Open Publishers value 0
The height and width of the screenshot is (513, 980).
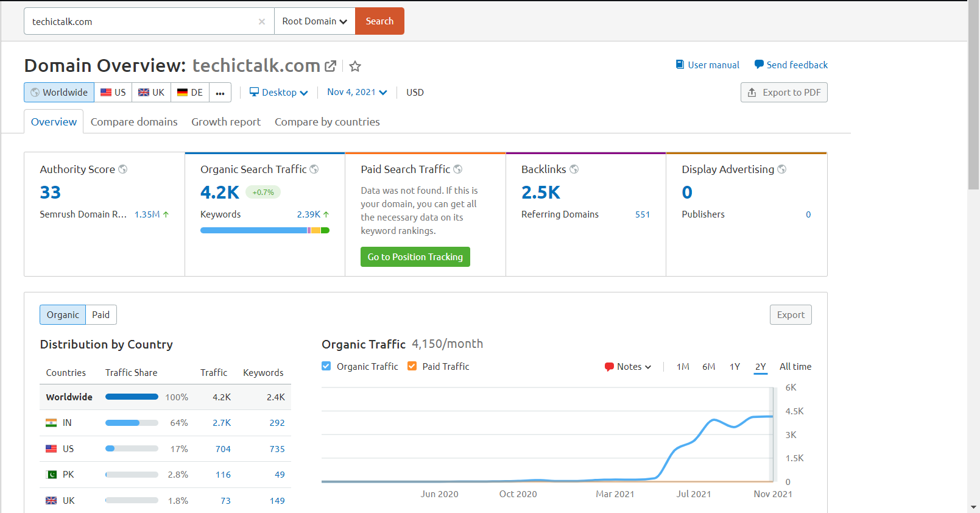(808, 214)
